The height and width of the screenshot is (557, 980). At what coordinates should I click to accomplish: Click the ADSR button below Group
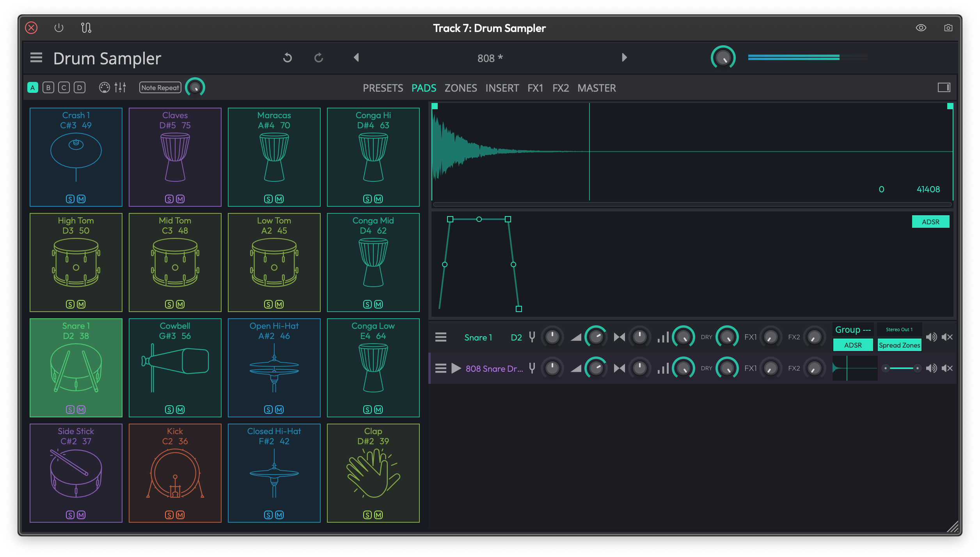[x=853, y=345]
